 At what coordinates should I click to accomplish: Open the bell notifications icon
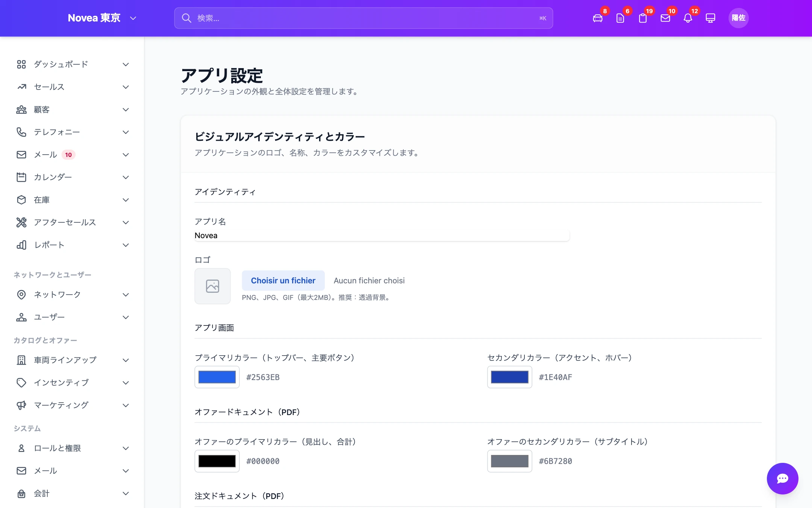tap(688, 18)
